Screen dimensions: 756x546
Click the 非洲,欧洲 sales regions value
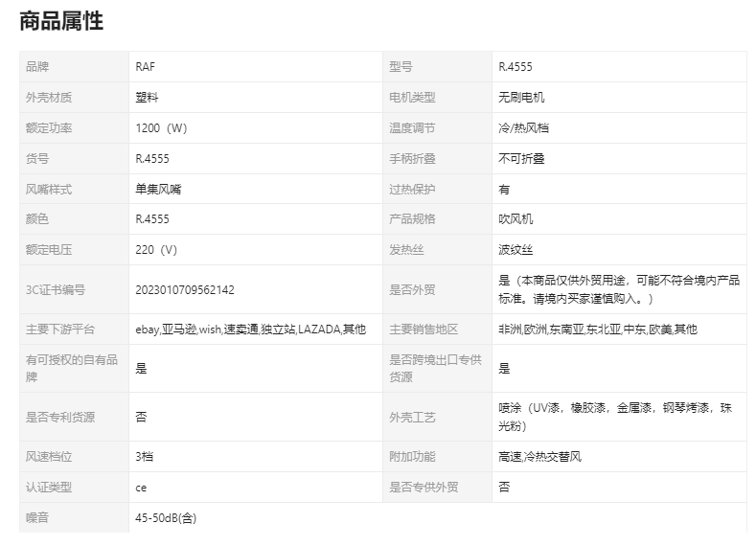point(598,330)
